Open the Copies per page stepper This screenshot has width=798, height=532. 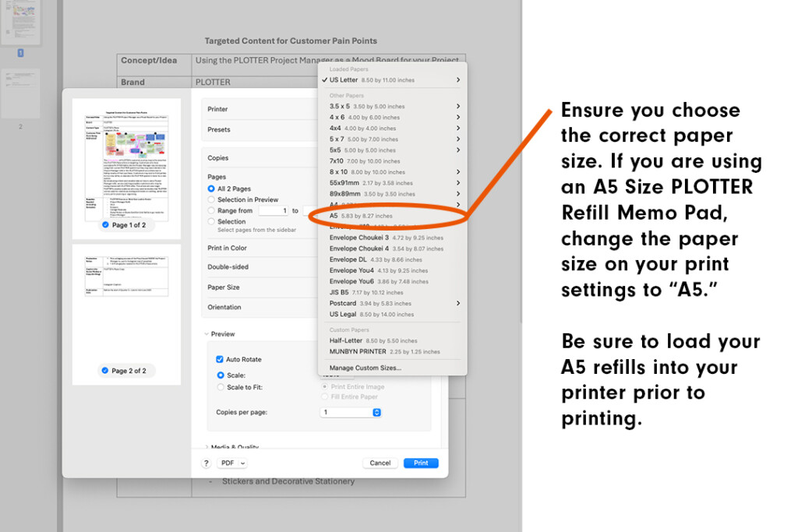[x=376, y=413]
